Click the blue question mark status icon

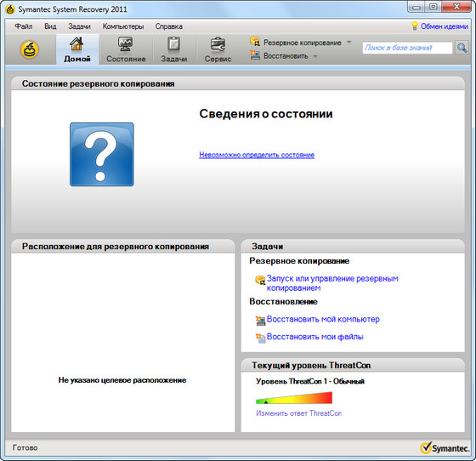(102, 154)
